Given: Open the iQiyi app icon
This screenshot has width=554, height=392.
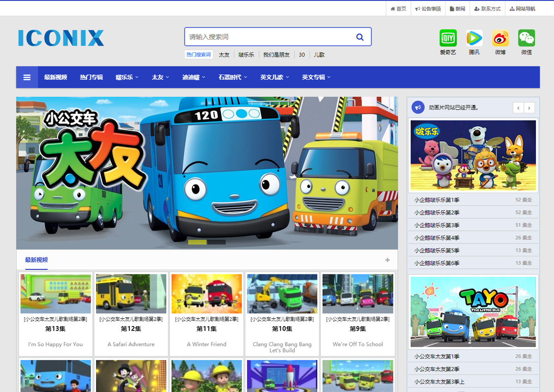Looking at the screenshot, I should [x=448, y=38].
